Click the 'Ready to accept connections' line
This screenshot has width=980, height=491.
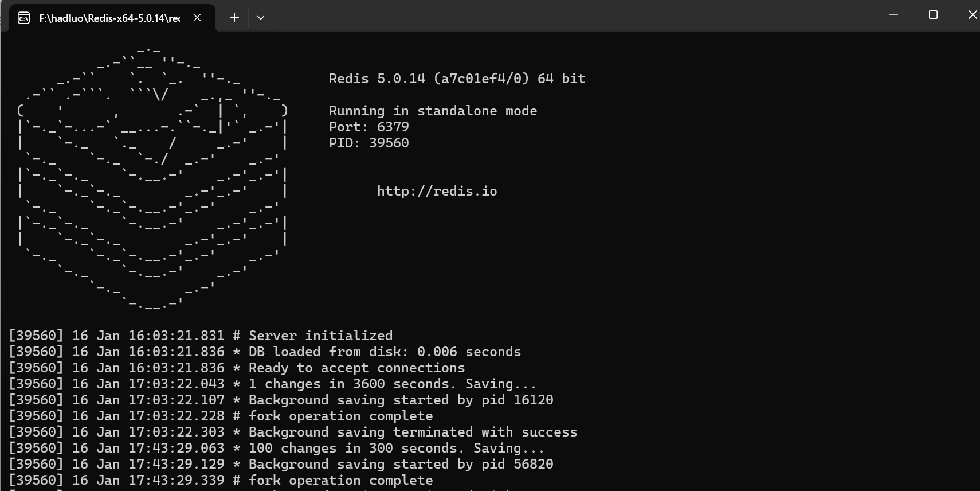pyautogui.click(x=237, y=368)
